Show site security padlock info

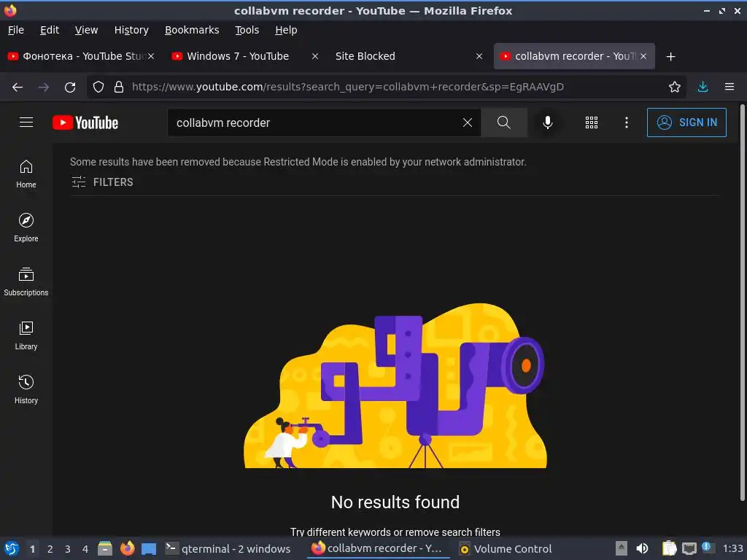tap(119, 87)
